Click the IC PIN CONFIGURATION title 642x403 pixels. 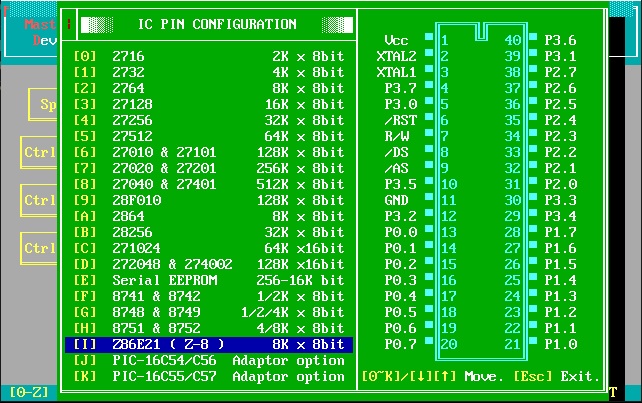(217, 24)
